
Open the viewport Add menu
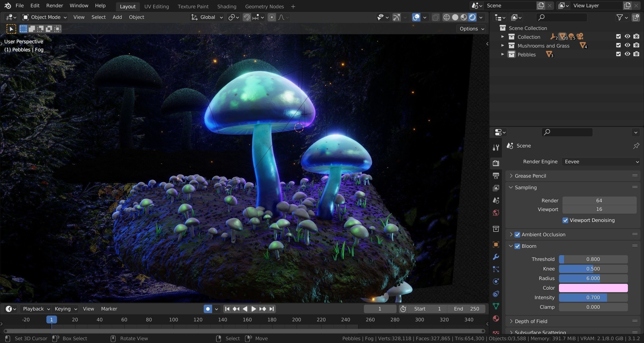pos(117,17)
